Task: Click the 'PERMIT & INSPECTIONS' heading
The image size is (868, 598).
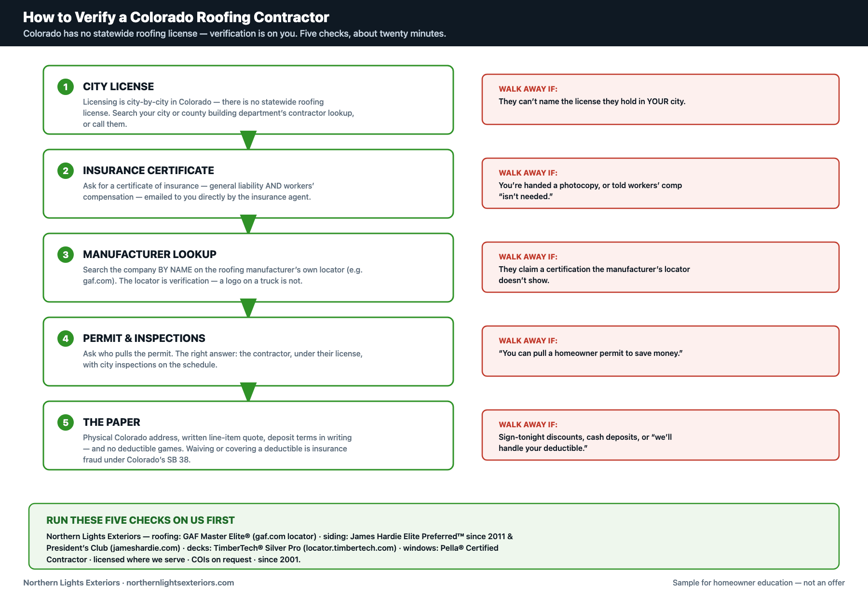Action: click(x=144, y=339)
